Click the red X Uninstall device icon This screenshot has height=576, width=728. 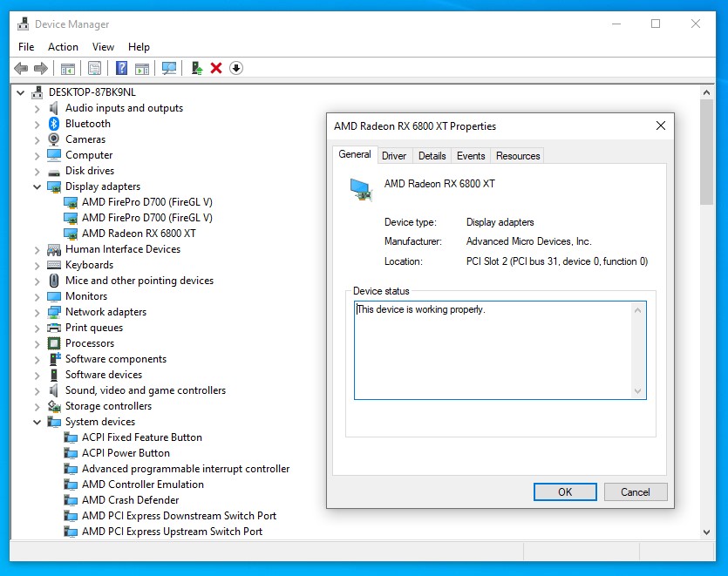pos(216,68)
